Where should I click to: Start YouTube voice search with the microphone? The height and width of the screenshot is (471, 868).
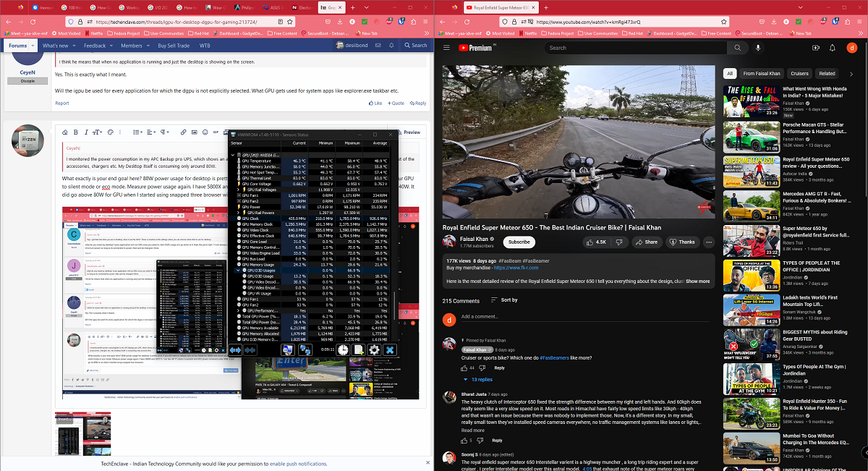758,48
